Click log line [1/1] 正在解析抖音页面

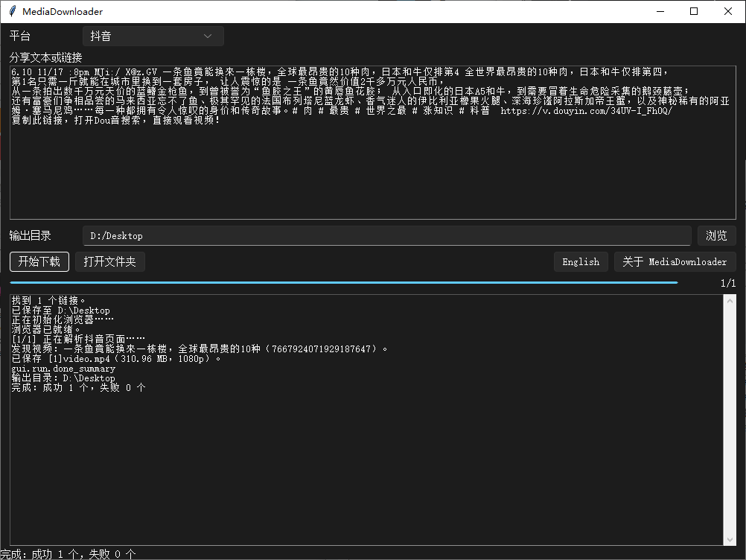[78, 340]
